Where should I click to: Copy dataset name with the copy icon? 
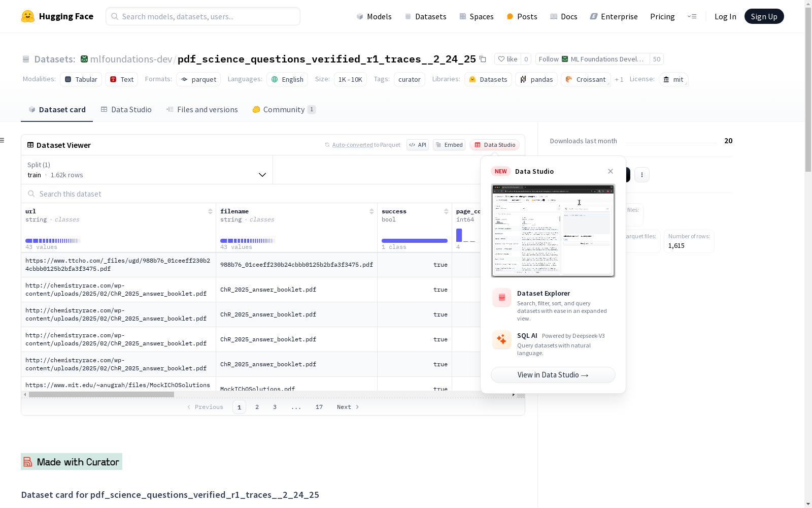point(483,59)
